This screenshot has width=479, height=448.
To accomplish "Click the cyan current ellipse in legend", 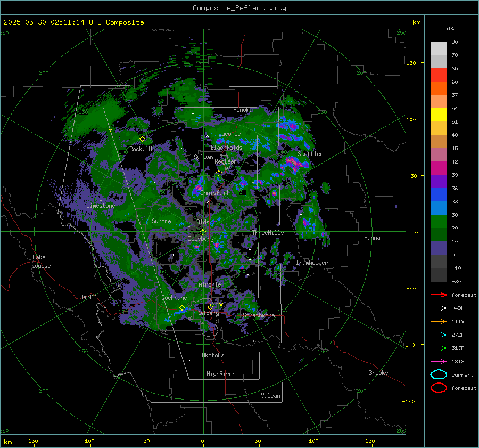I will tap(439, 374).
